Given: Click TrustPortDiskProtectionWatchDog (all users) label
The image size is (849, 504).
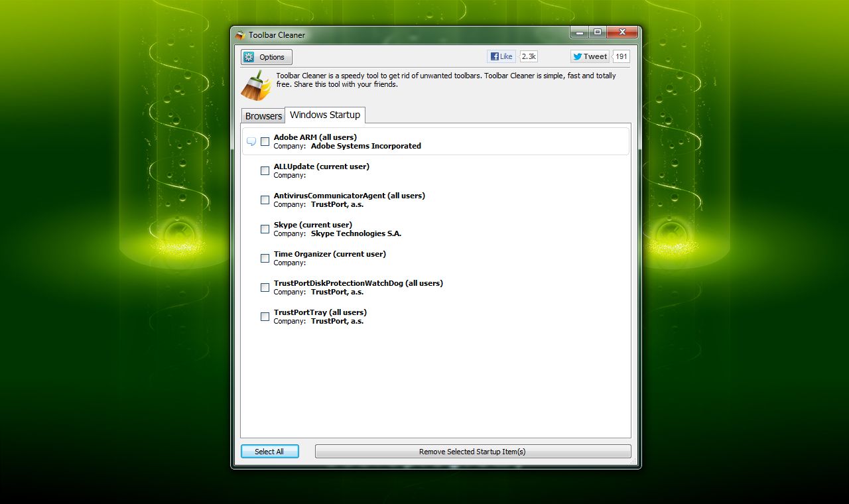Looking at the screenshot, I should point(358,283).
